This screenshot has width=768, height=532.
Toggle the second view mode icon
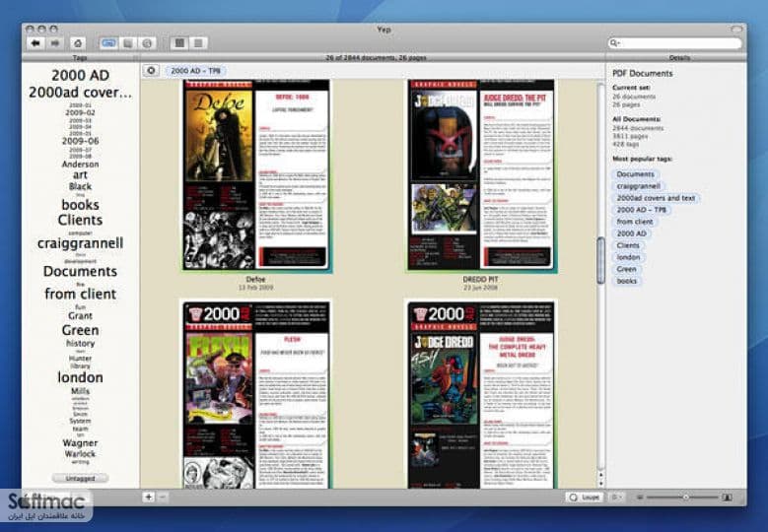click(128, 43)
